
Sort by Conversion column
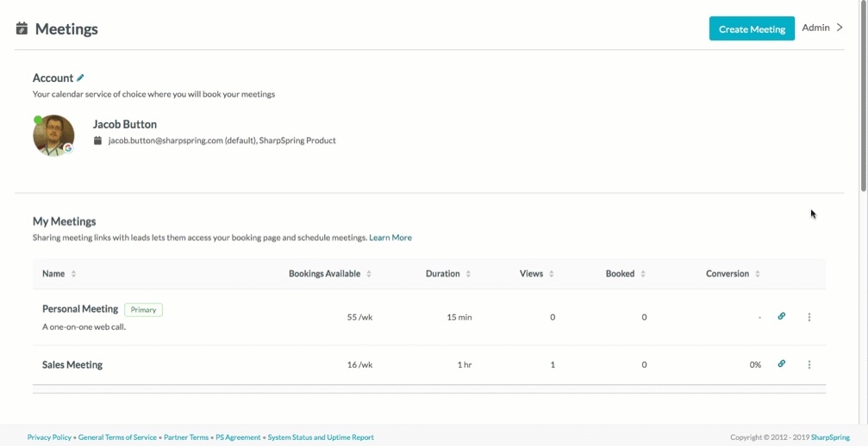tap(758, 274)
